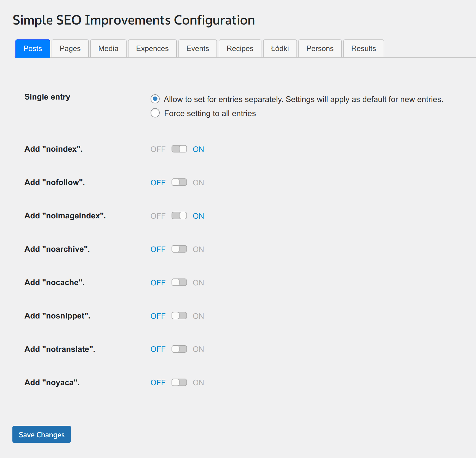Choose 'Force setting to all entries' radio
The image size is (476, 458).
pyautogui.click(x=155, y=113)
